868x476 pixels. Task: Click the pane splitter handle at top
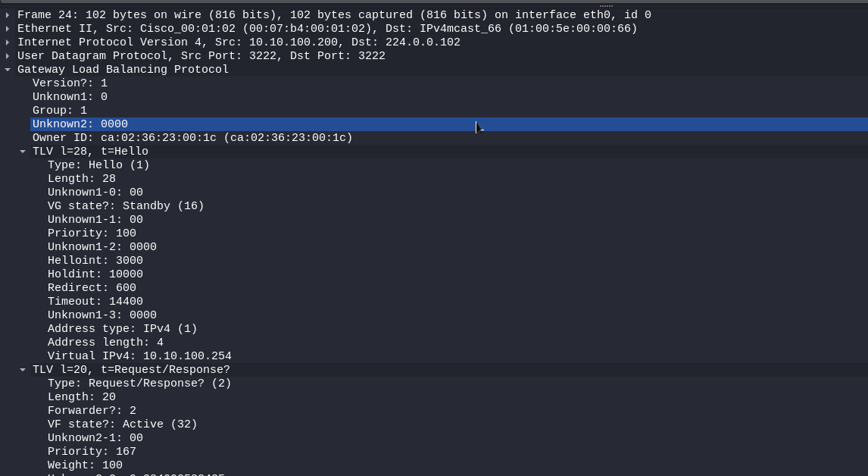coord(606,5)
